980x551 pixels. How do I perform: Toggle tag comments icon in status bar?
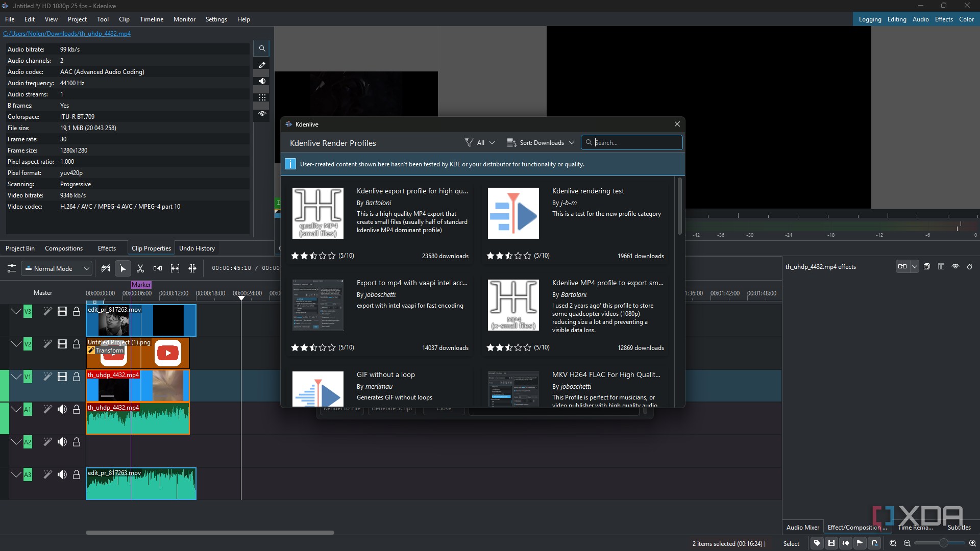click(x=817, y=543)
